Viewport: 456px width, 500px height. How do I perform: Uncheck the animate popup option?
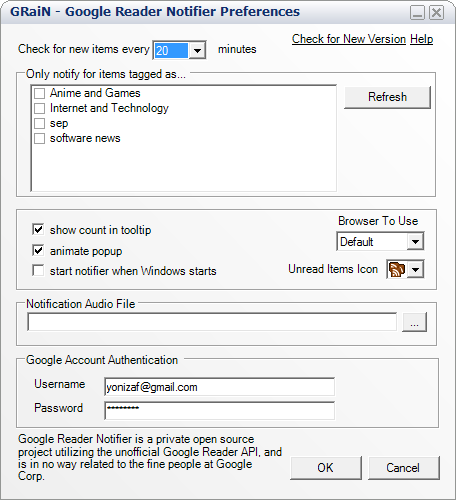(38, 250)
